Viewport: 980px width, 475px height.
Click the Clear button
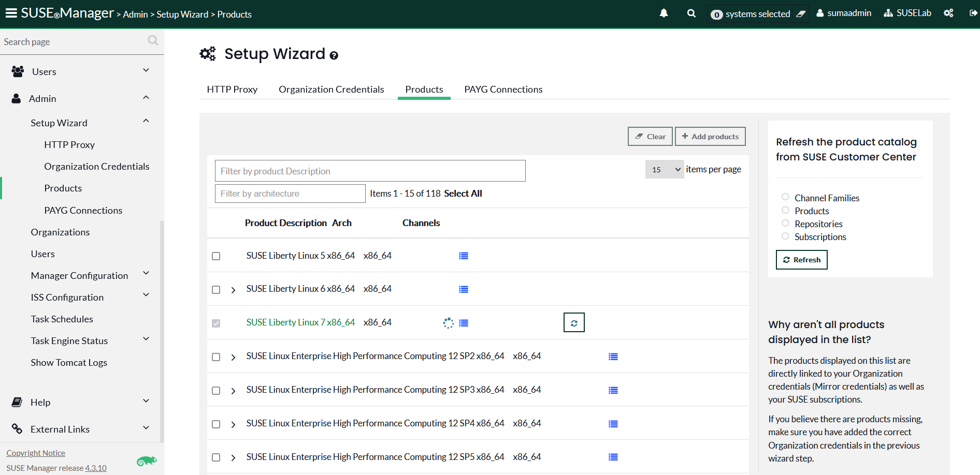pyautogui.click(x=650, y=137)
